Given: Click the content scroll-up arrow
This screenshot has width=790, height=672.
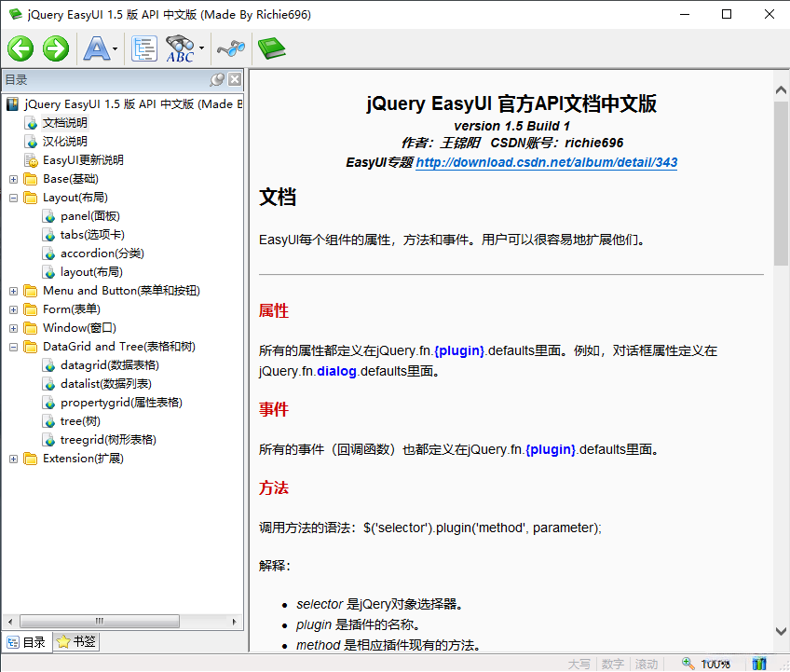Looking at the screenshot, I should 781,90.
